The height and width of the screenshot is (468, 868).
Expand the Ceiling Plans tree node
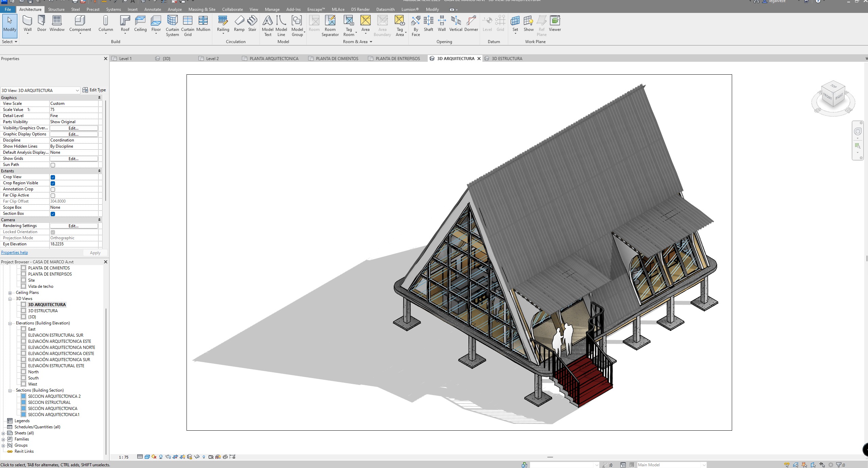click(10, 293)
